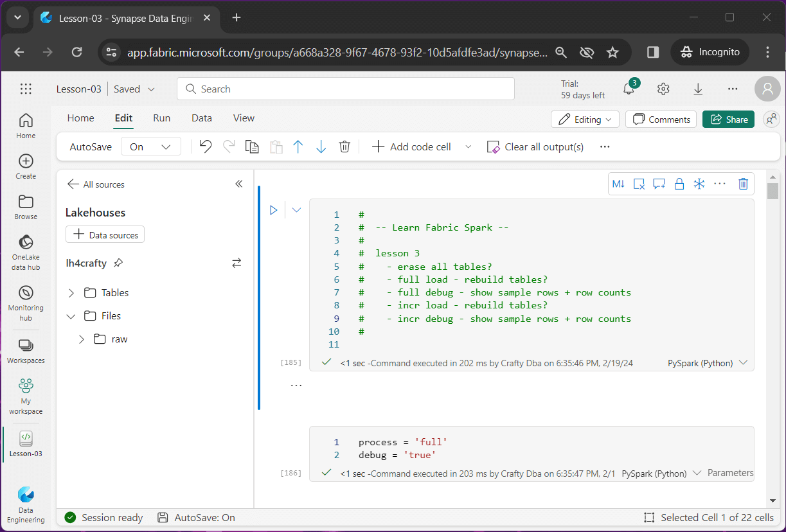786x532 pixels.
Task: Collapse the Lakehouses panel with double chevron
Action: (239, 184)
